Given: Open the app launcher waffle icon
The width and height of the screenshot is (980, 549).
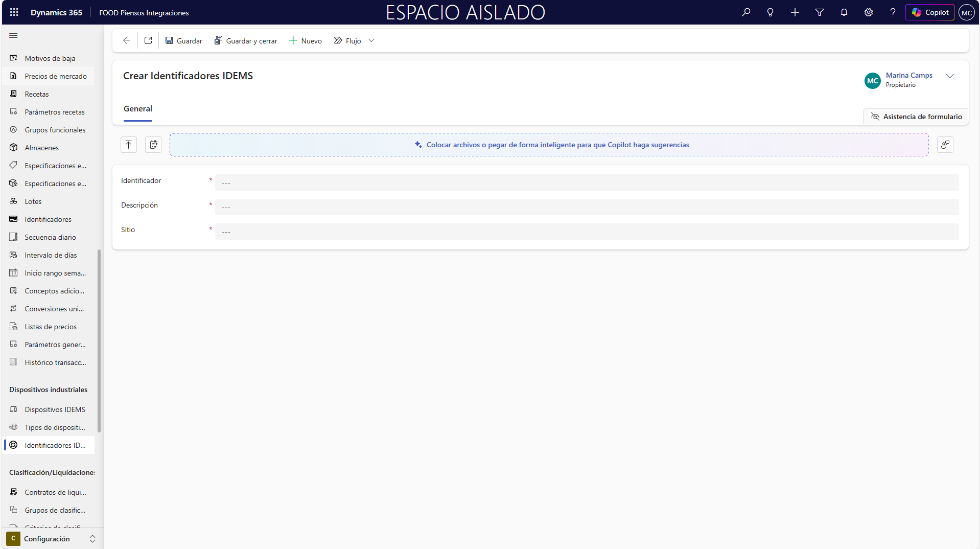Looking at the screenshot, I should 14,12.
